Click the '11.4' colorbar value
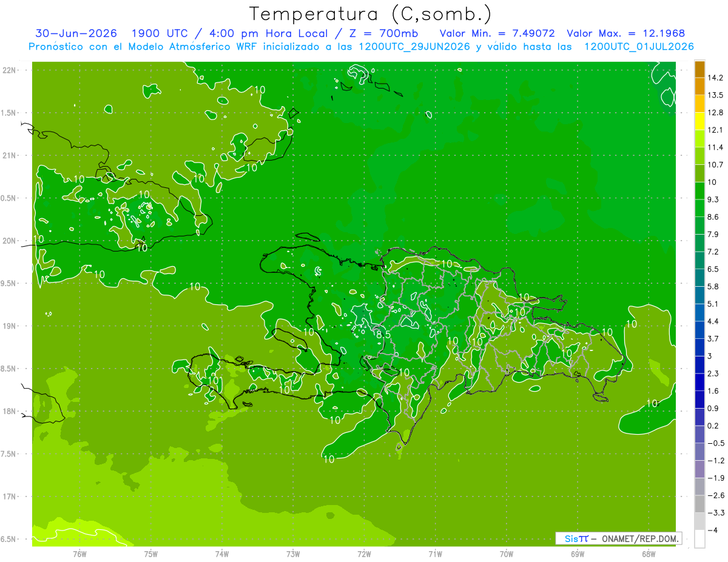728x562 pixels. [x=716, y=147]
